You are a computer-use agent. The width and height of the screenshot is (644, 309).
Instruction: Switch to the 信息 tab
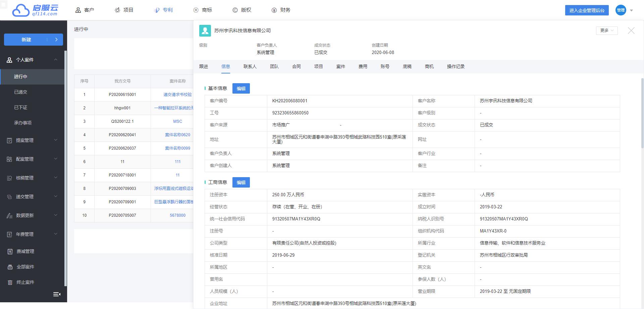(226, 66)
